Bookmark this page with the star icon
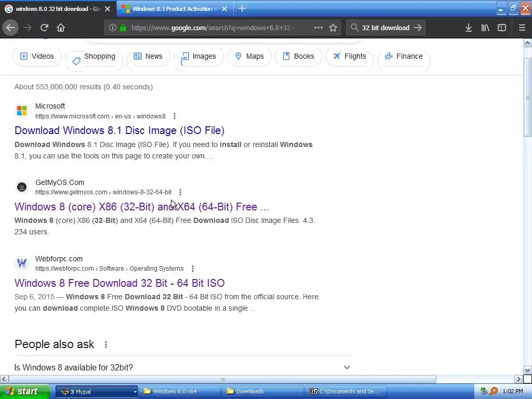The height and width of the screenshot is (399, 532). click(x=333, y=28)
